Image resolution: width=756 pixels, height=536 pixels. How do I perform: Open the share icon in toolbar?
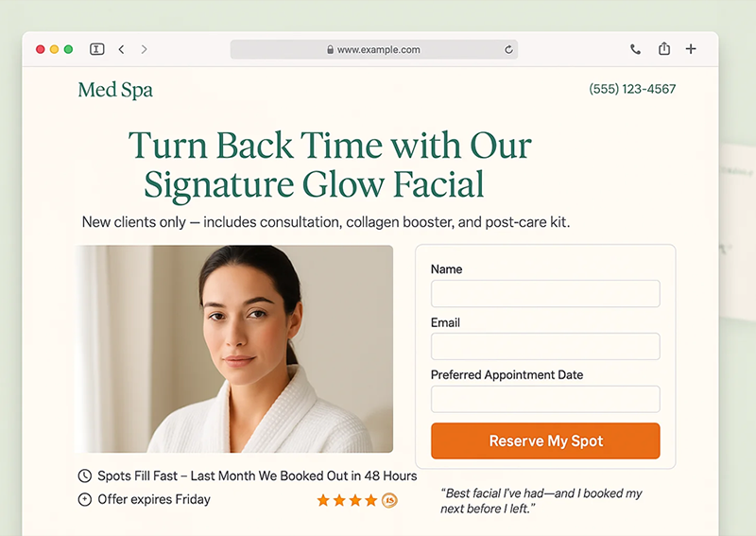664,49
